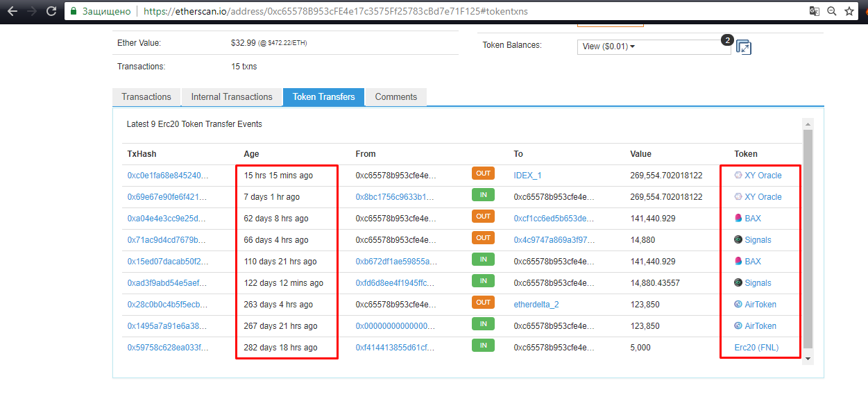Switch to the Transactions tab
868x399 pixels.
pos(146,97)
